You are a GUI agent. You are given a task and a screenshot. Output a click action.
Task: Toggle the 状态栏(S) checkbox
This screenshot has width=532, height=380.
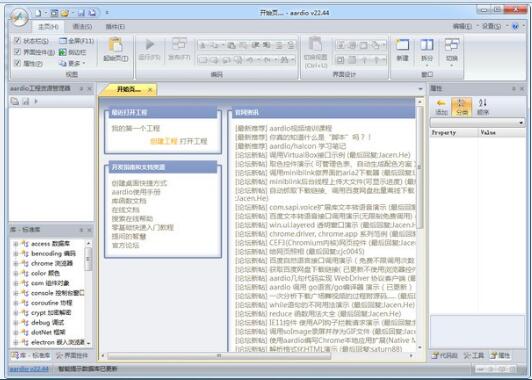18,41
